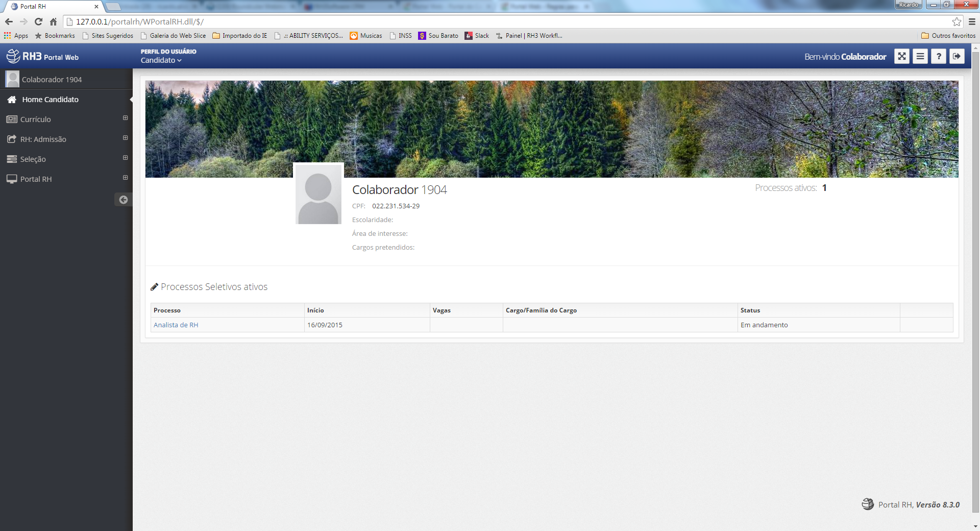The image size is (980, 531).
Task: Click the logout icon in header
Action: coord(957,57)
